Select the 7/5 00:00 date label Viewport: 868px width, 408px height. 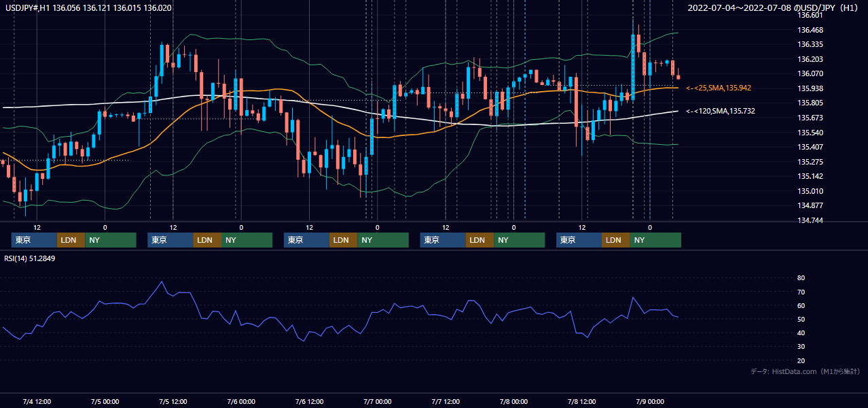click(x=105, y=401)
